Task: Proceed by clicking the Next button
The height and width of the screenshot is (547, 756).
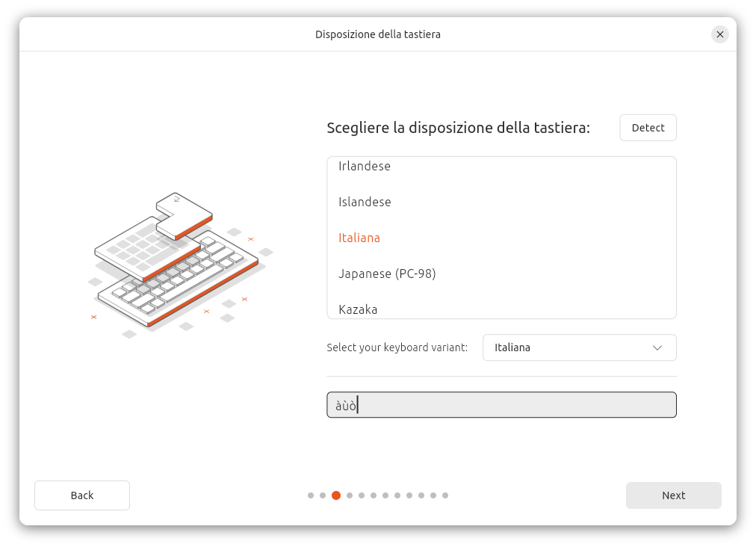Action: tap(673, 495)
